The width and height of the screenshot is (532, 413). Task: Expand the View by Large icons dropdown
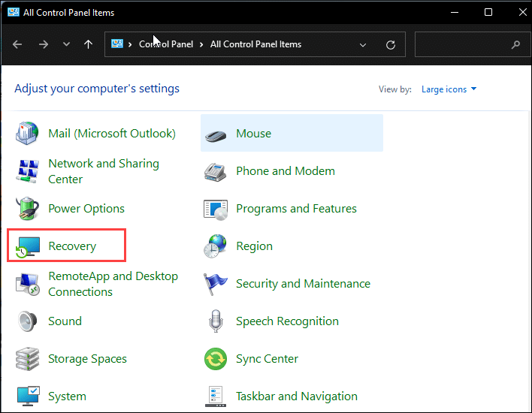(x=449, y=89)
